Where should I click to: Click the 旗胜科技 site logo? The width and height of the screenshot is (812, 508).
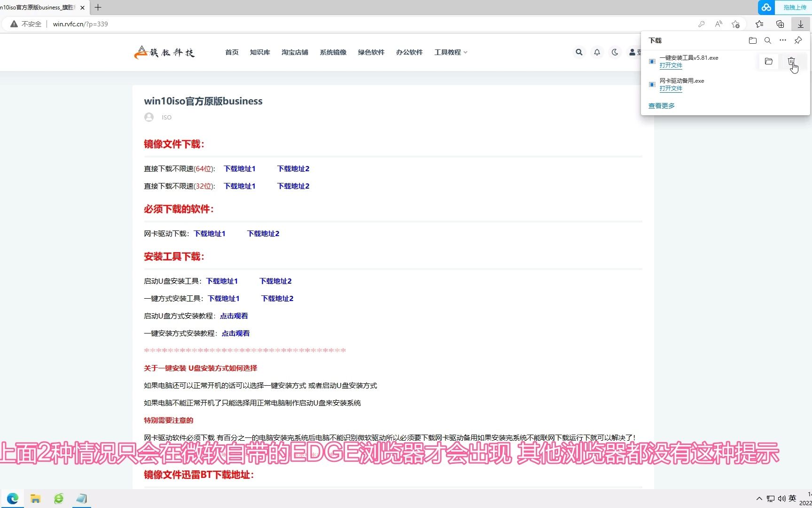pyautogui.click(x=164, y=52)
